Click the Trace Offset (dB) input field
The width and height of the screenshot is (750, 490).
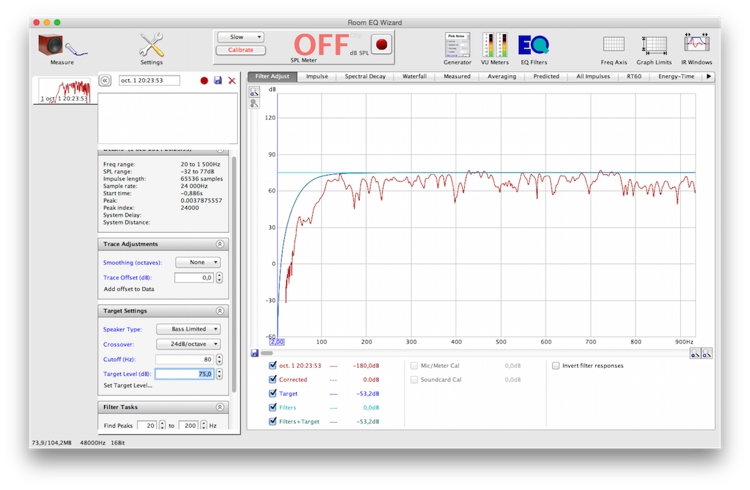tap(194, 278)
